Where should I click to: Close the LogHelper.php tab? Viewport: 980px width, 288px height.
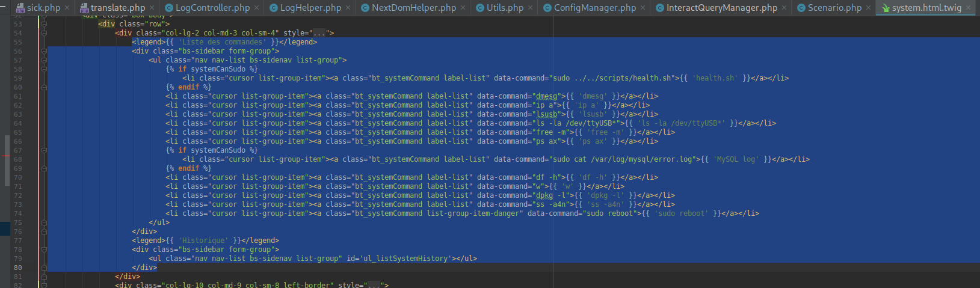(348, 8)
